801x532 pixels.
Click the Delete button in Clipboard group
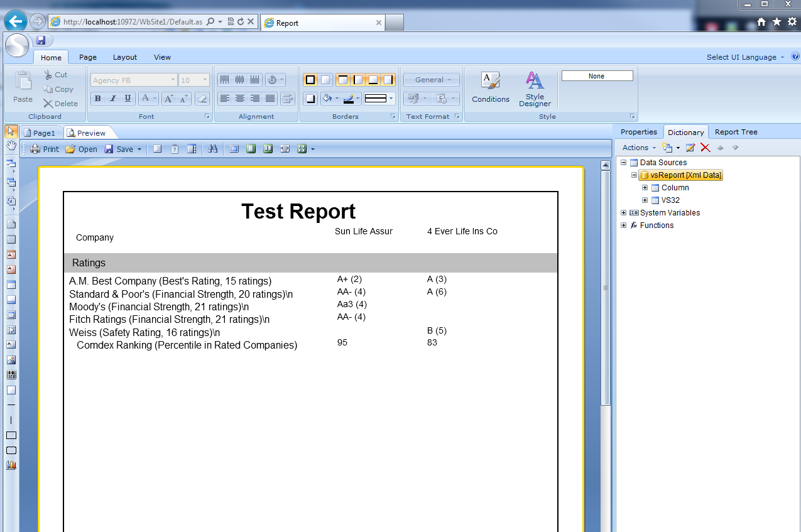click(60, 104)
